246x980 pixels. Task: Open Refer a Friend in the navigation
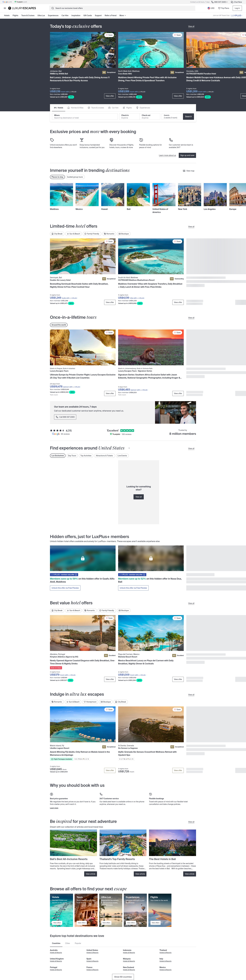click(x=110, y=16)
